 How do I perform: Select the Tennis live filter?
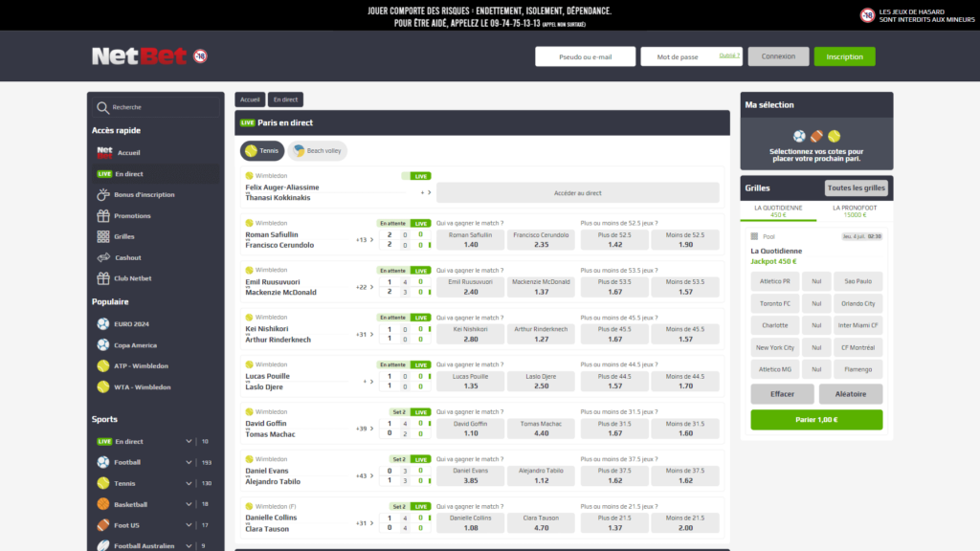pyautogui.click(x=262, y=150)
